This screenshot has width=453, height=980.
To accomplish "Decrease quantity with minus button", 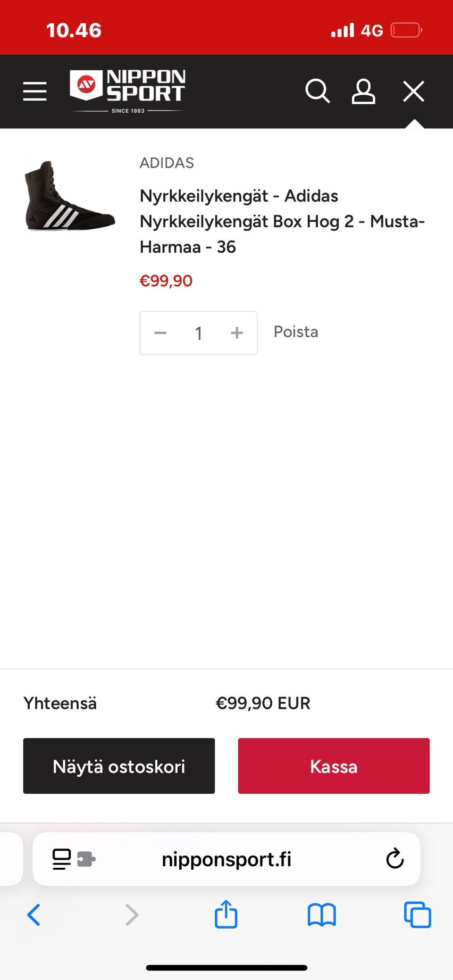I will [160, 333].
